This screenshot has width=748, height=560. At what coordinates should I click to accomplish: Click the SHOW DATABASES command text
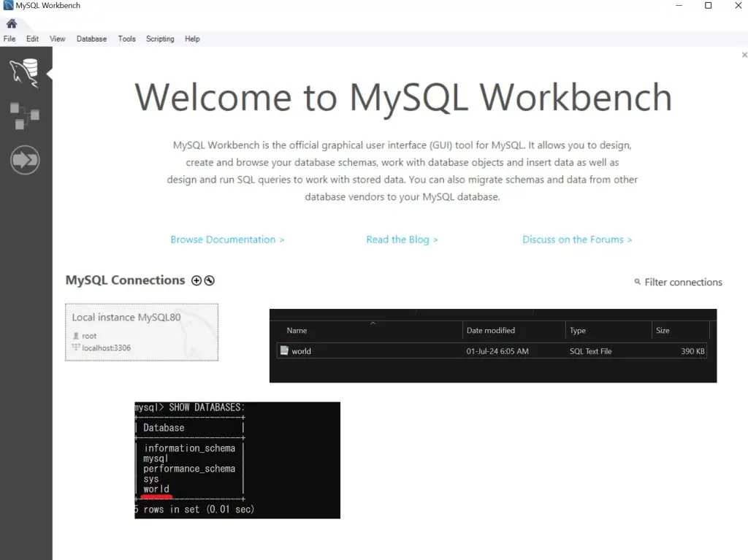207,407
